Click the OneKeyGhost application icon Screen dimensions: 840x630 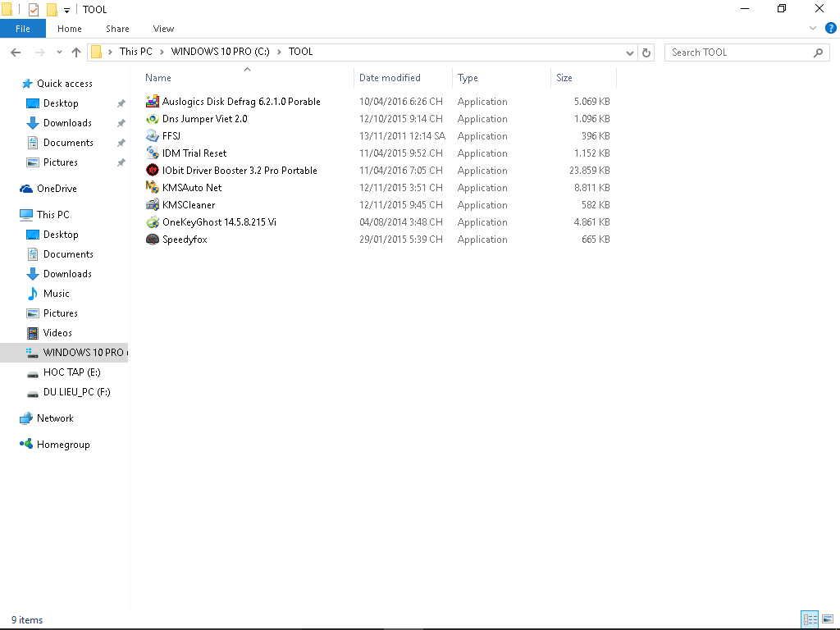153,221
